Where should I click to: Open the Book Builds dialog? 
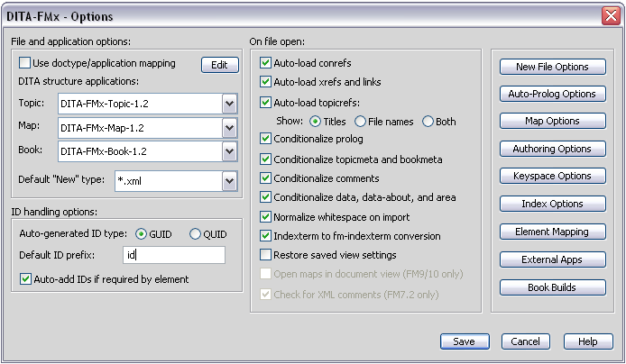[x=553, y=287]
